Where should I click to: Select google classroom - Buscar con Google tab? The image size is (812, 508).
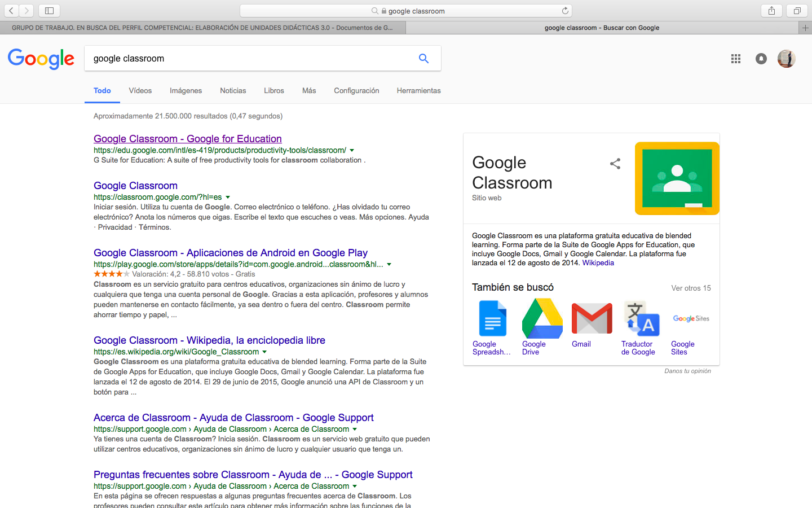pyautogui.click(x=602, y=28)
